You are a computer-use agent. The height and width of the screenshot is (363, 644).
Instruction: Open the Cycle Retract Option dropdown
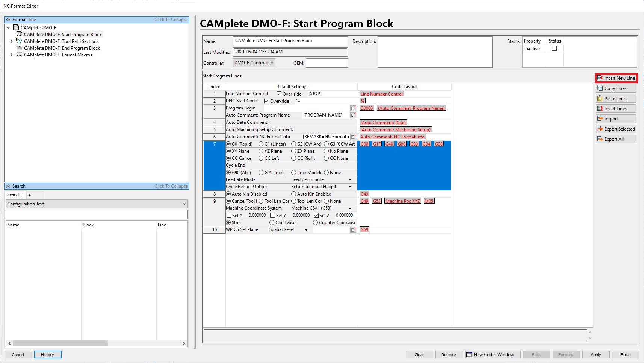tap(350, 187)
